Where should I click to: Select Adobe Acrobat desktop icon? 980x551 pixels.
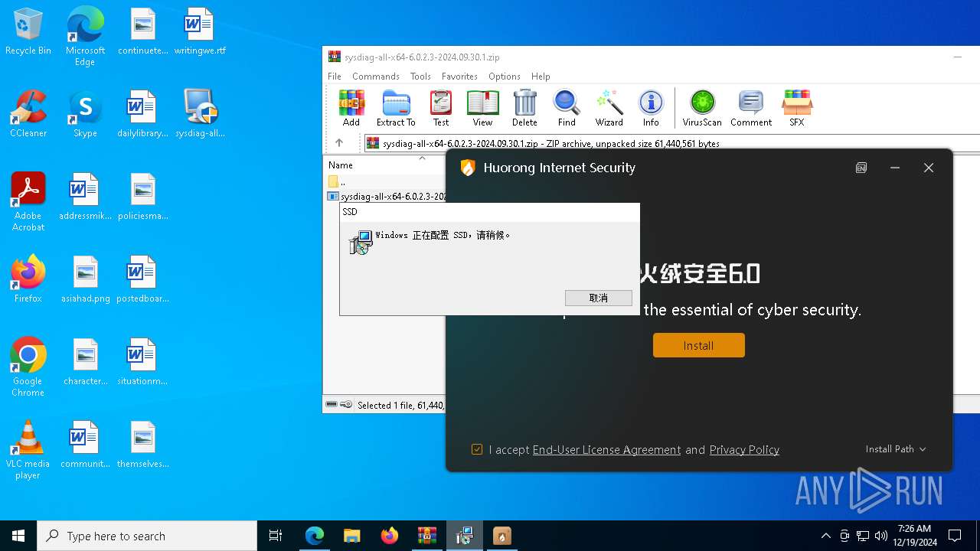[x=28, y=202]
